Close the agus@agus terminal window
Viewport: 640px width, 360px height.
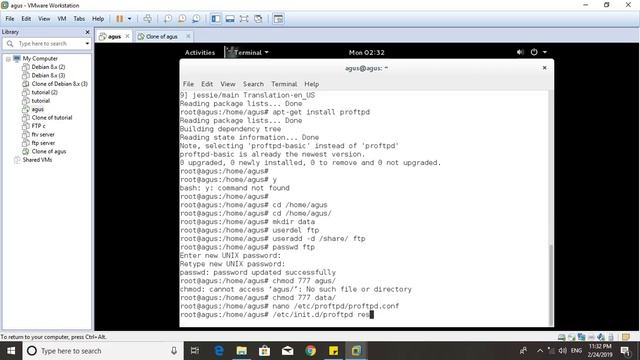[x=544, y=68]
